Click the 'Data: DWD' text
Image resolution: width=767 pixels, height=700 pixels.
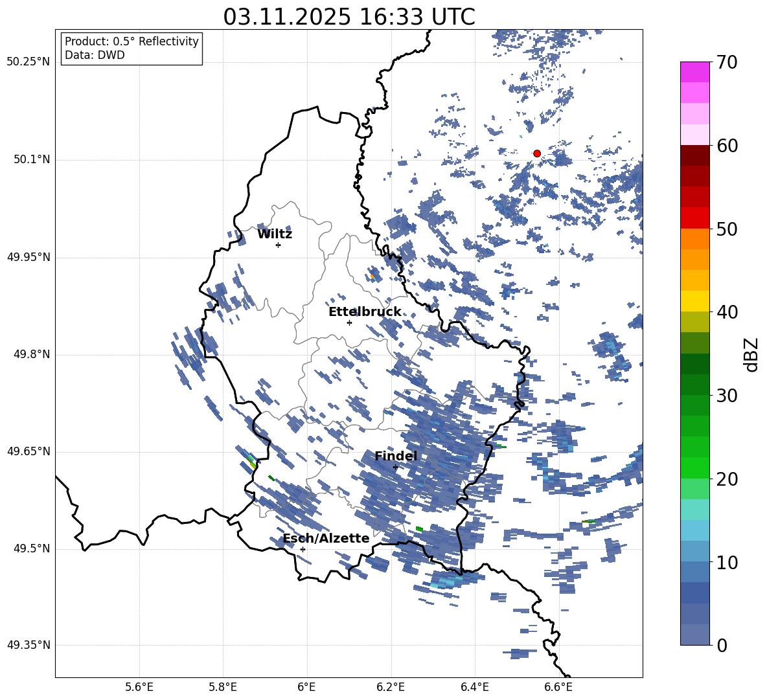[x=95, y=55]
